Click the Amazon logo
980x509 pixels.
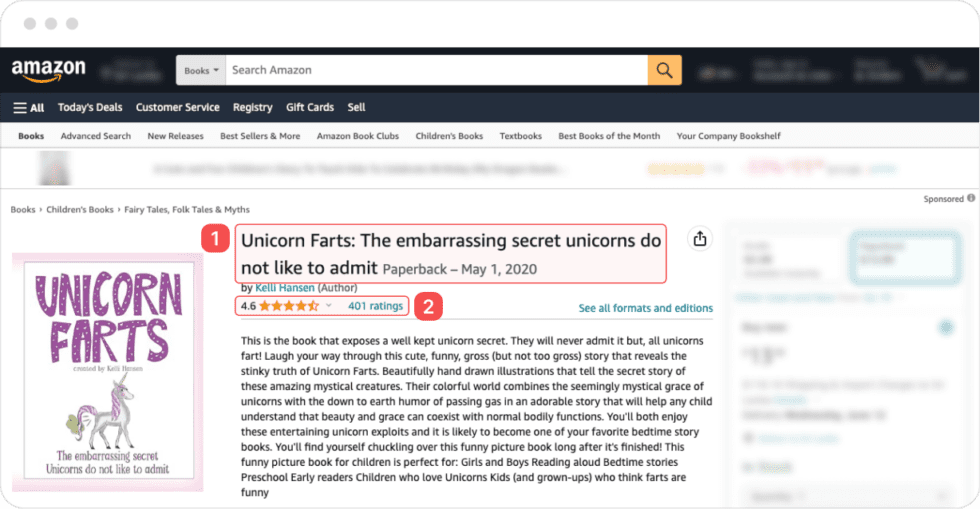[48, 70]
